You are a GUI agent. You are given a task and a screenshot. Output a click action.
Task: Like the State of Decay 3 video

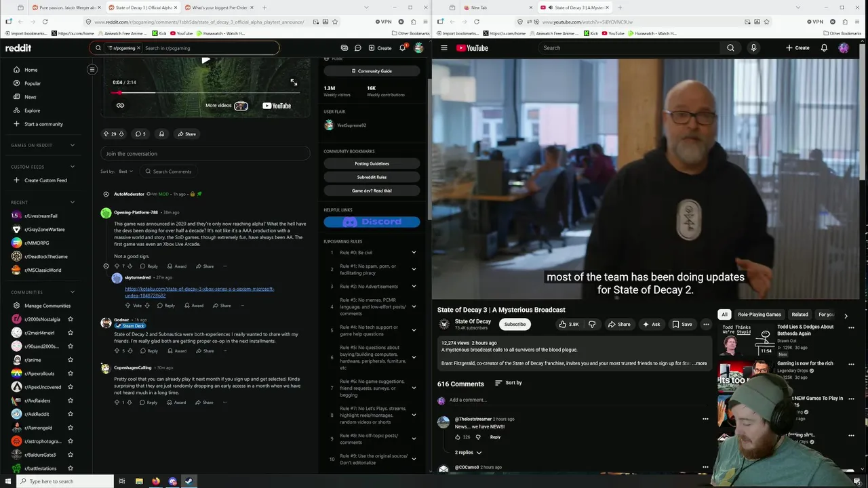(568, 324)
